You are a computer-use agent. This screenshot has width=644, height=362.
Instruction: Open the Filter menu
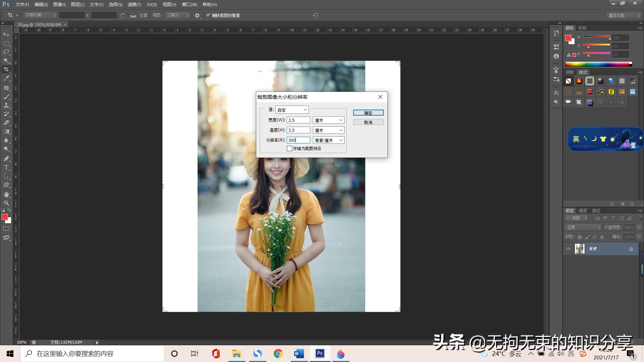coord(134,4)
